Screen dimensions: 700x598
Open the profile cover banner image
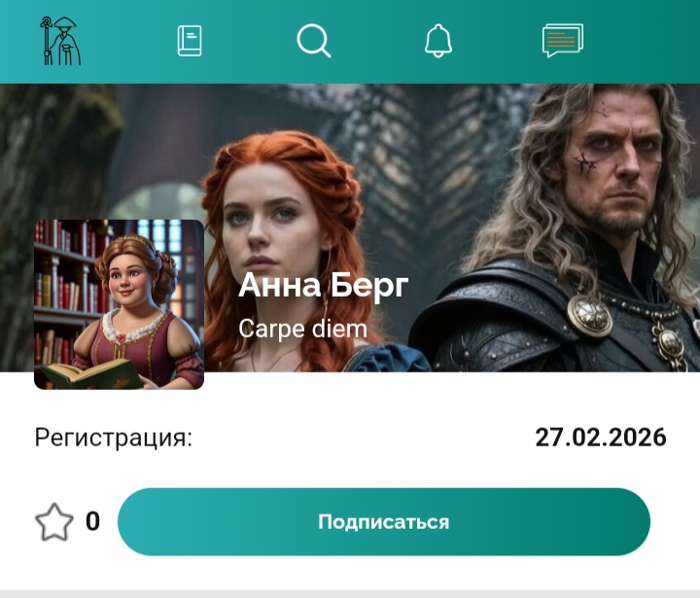[350, 228]
